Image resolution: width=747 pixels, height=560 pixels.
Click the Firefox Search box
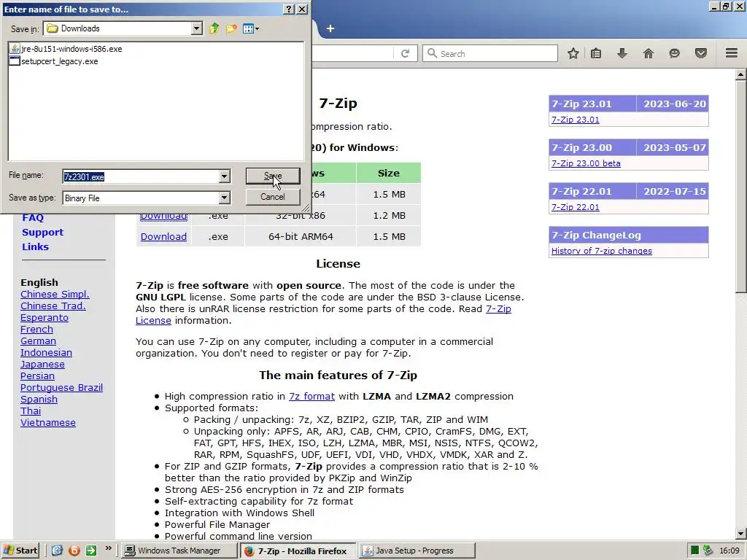(490, 53)
